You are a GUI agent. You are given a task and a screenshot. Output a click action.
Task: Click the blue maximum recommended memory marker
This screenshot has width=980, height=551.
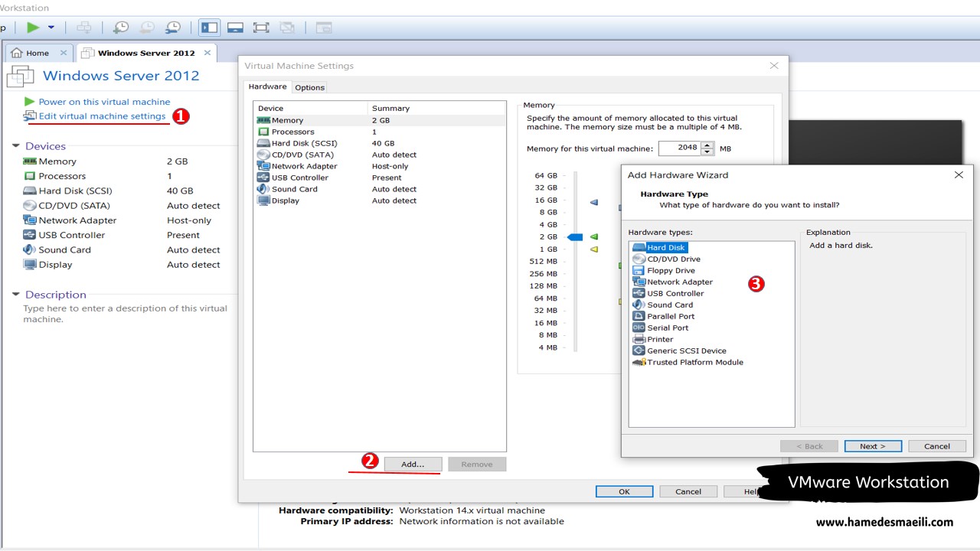tap(593, 203)
